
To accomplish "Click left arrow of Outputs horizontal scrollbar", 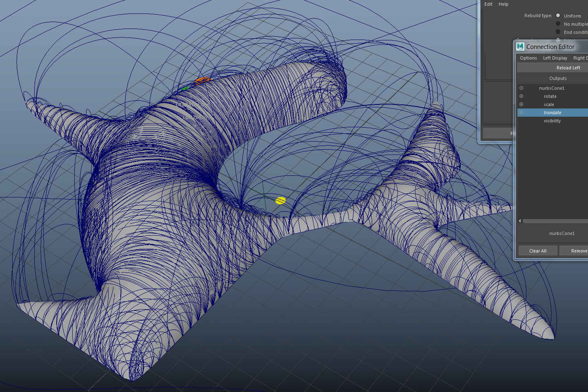I will (x=519, y=221).
